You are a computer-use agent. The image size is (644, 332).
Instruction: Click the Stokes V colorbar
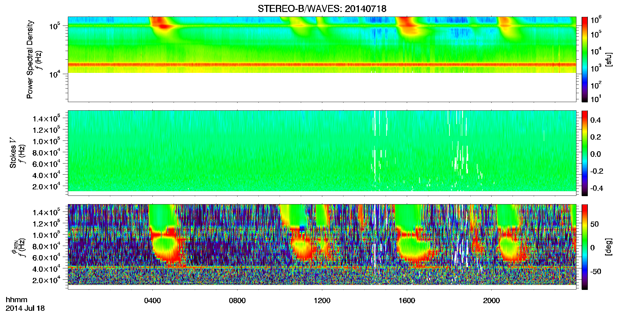[584, 153]
